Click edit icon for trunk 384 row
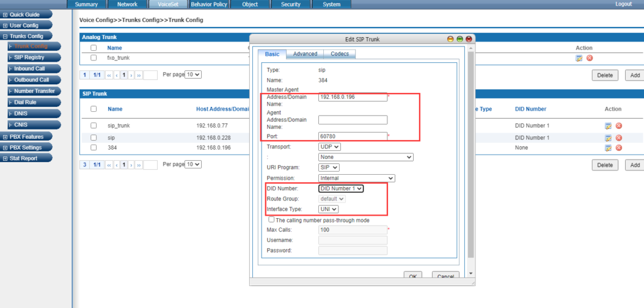644x308 pixels. tap(608, 148)
